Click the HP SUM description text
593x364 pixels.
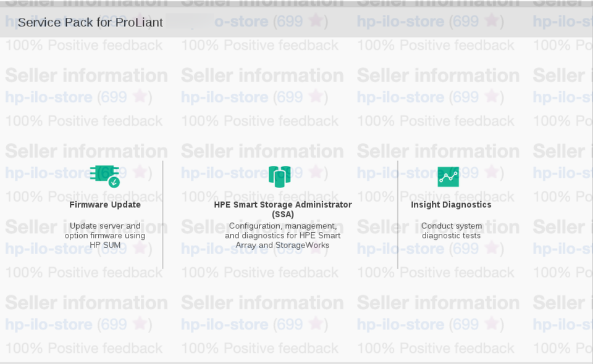point(105,235)
